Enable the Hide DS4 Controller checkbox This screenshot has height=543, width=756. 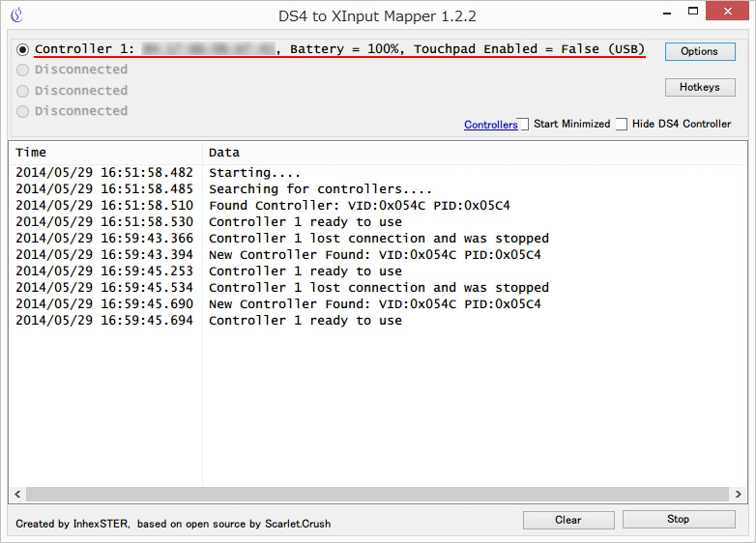coord(622,124)
